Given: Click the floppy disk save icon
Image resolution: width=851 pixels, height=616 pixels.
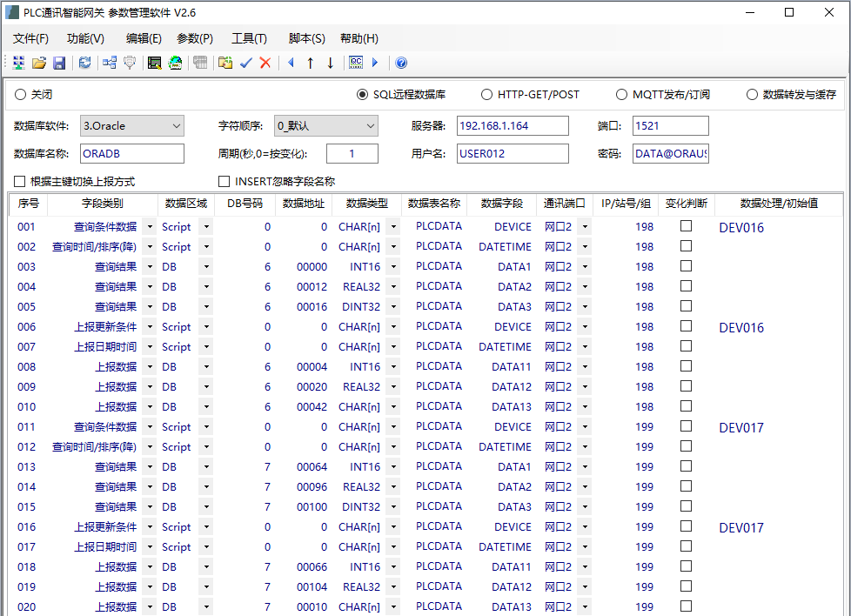Looking at the screenshot, I should tap(59, 63).
